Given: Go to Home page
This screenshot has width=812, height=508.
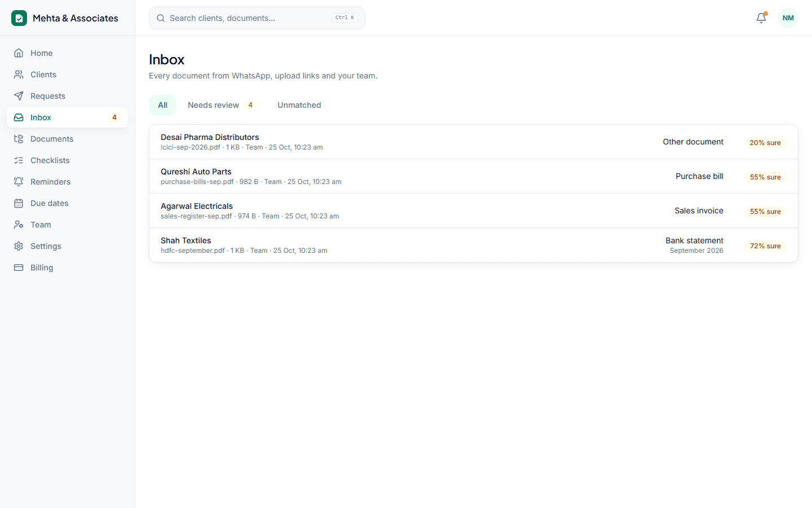Looking at the screenshot, I should [x=68, y=53].
